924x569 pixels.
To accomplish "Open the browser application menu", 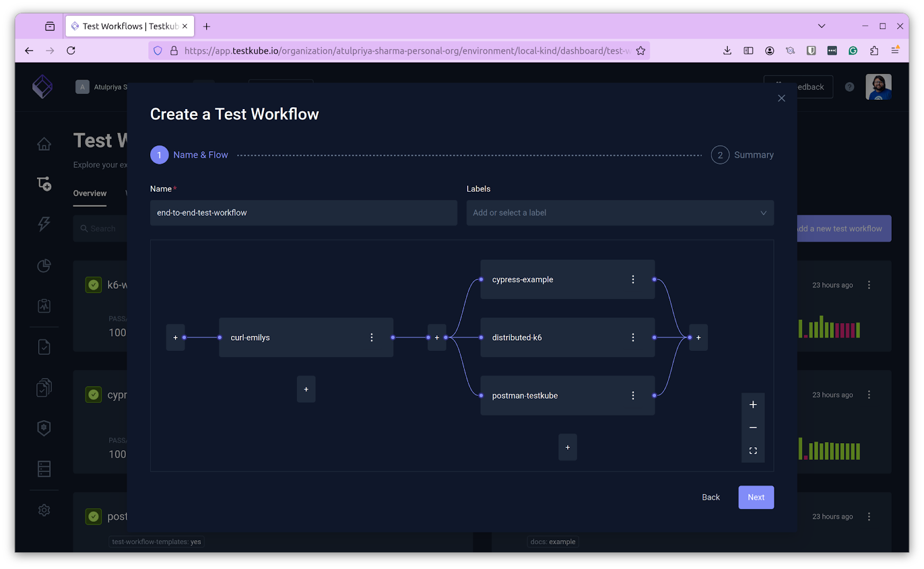I will click(x=895, y=51).
